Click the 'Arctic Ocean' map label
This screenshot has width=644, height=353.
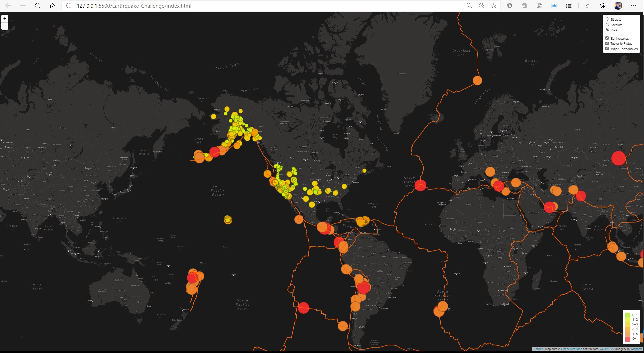click(x=228, y=66)
